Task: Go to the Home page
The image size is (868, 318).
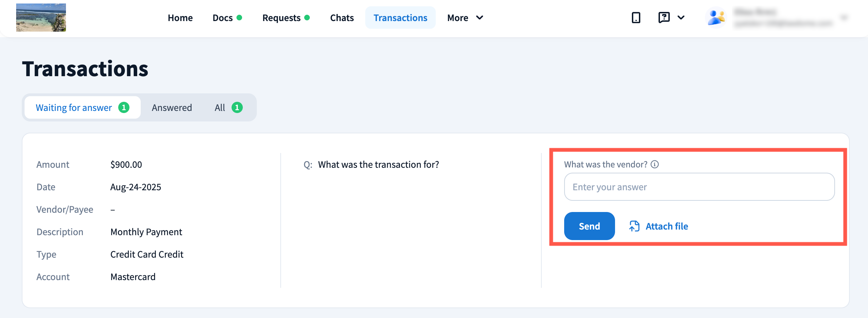Action: 180,18
